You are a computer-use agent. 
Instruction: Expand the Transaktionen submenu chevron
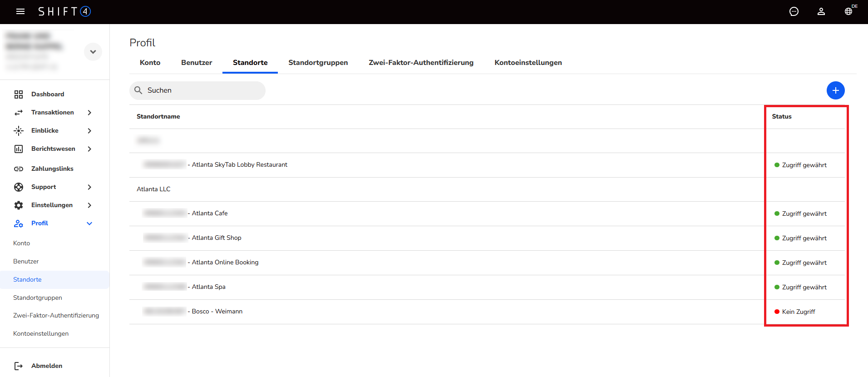pos(89,113)
